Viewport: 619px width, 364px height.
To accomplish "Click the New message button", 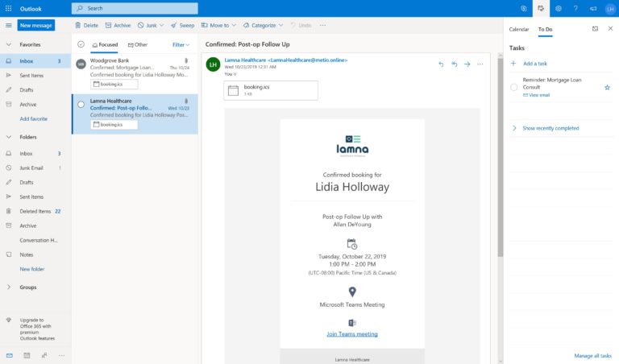I will [36, 25].
